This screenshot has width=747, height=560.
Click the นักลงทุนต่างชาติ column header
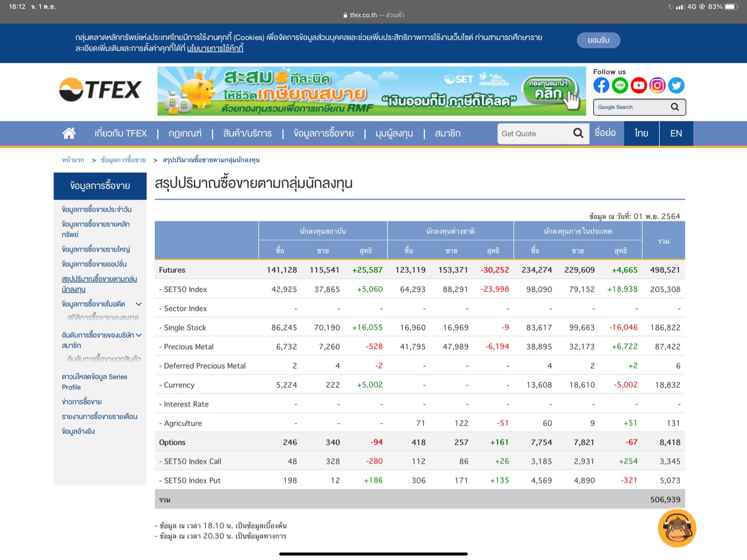pyautogui.click(x=450, y=231)
